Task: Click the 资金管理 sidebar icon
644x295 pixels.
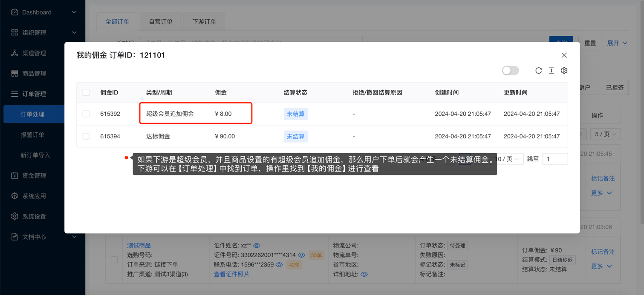Action: click(14, 175)
